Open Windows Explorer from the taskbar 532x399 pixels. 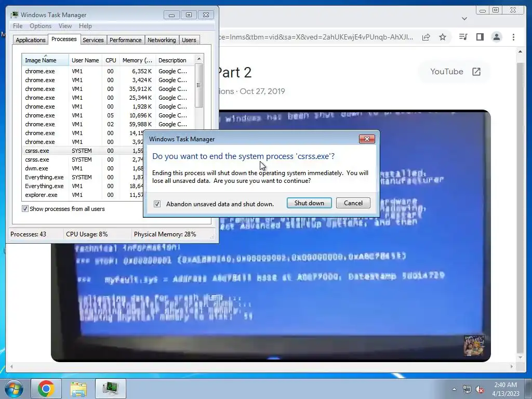click(x=78, y=389)
